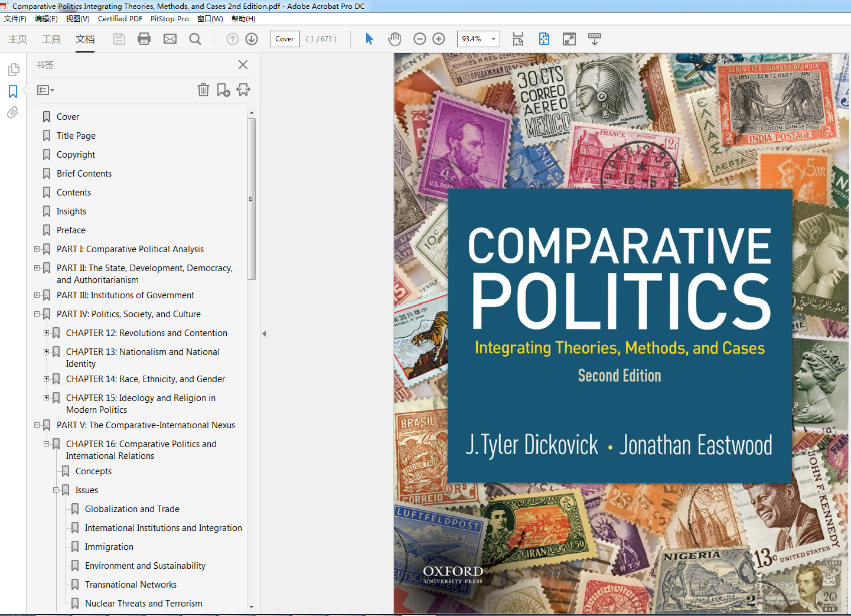This screenshot has width=851, height=616.
Task: Jump to Globalization and Trade bookmark
Action: (x=132, y=509)
